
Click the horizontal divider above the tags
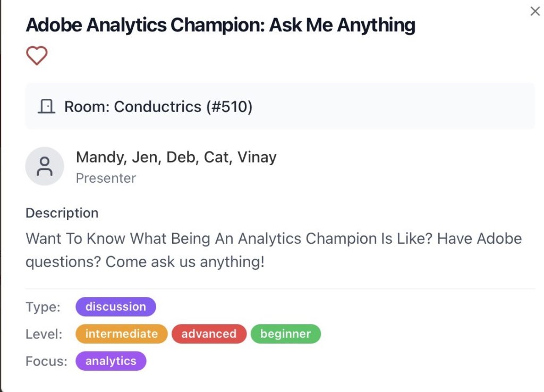pos(280,289)
